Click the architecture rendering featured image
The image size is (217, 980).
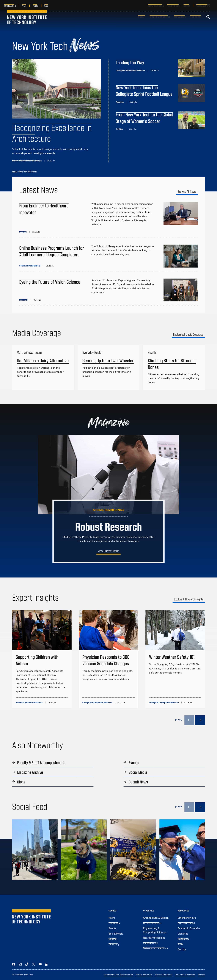coord(57,89)
